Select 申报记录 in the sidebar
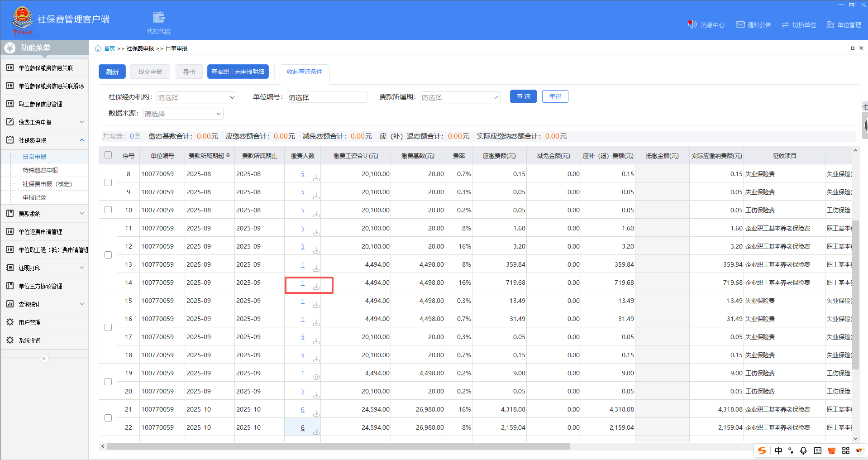The width and height of the screenshot is (868, 460). [34, 197]
